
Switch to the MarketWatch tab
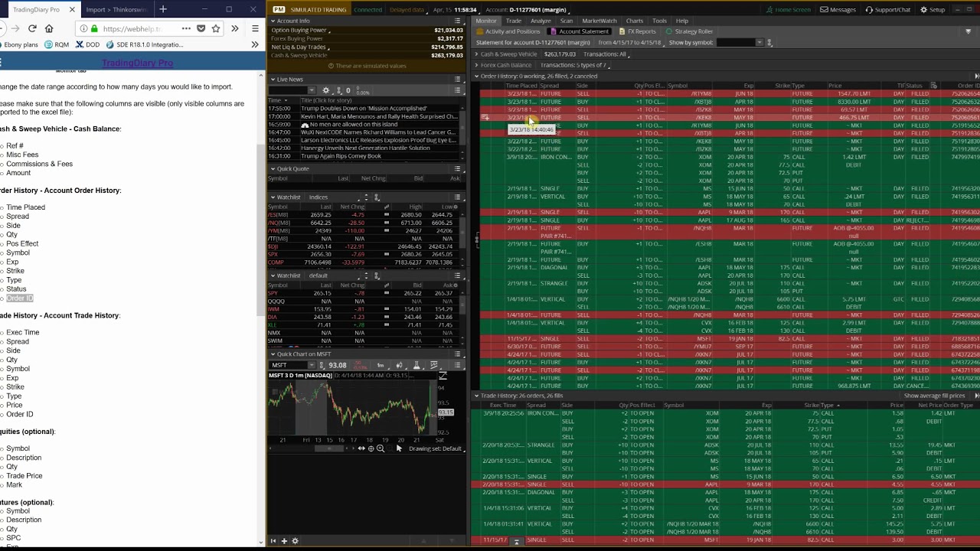point(599,21)
